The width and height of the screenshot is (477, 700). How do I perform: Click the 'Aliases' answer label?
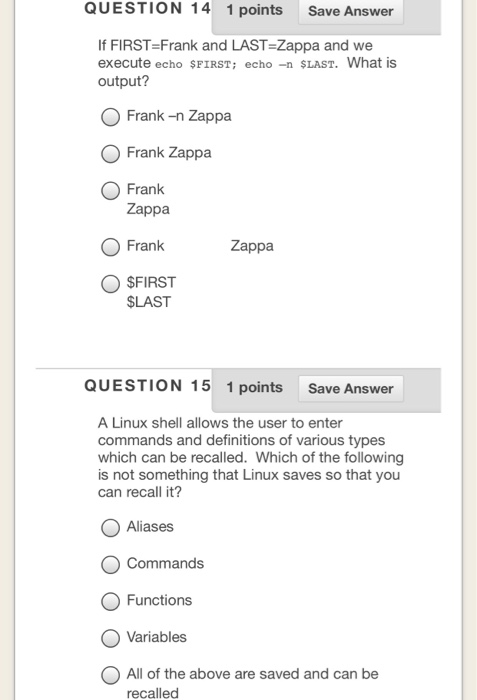(150, 527)
